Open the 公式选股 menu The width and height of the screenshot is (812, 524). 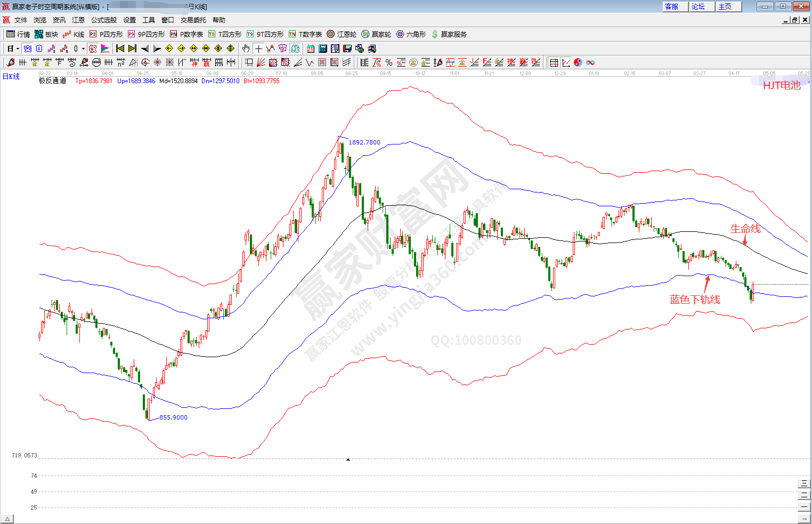coord(103,20)
